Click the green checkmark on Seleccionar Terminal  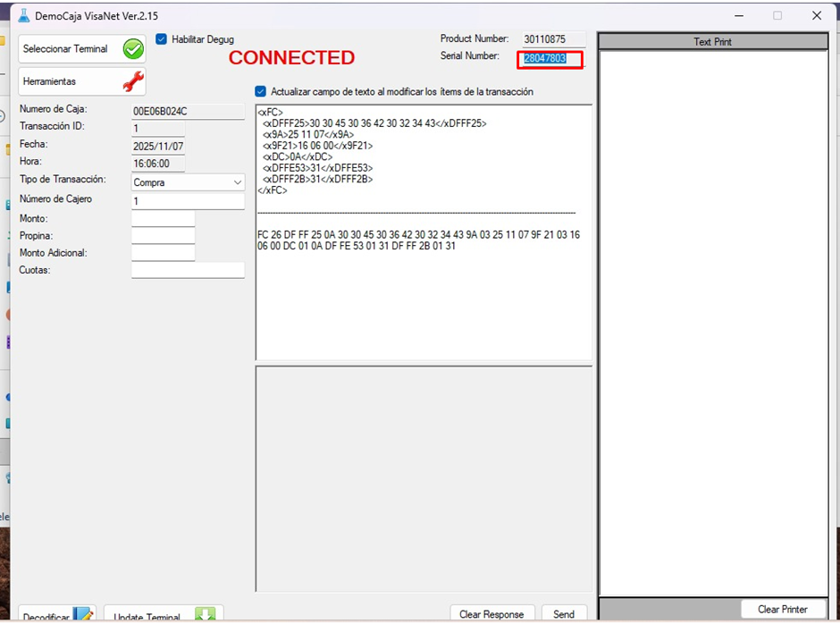(133, 49)
